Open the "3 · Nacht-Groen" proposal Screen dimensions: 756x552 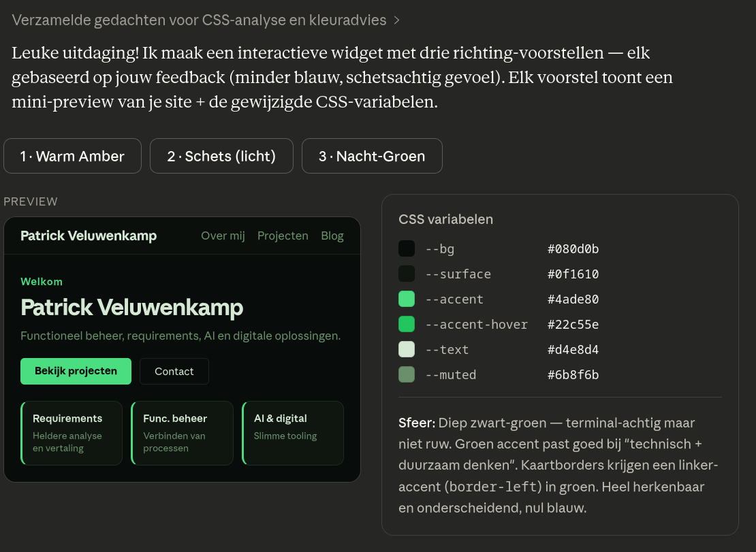(x=372, y=156)
